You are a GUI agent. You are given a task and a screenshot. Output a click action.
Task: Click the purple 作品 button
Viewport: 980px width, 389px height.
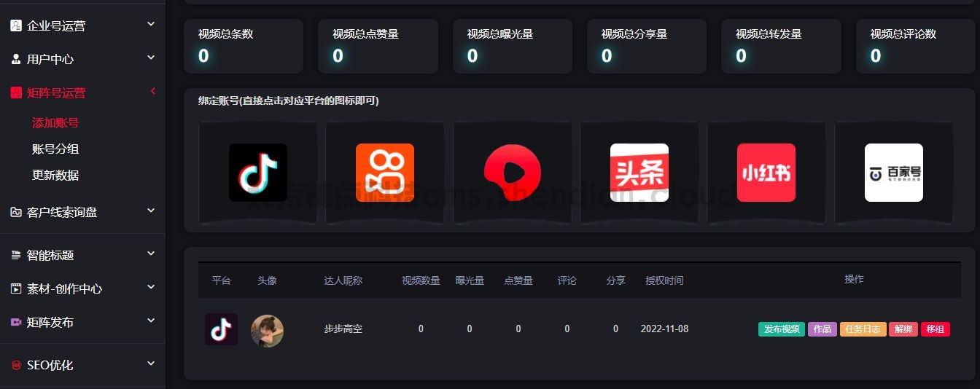(822, 329)
